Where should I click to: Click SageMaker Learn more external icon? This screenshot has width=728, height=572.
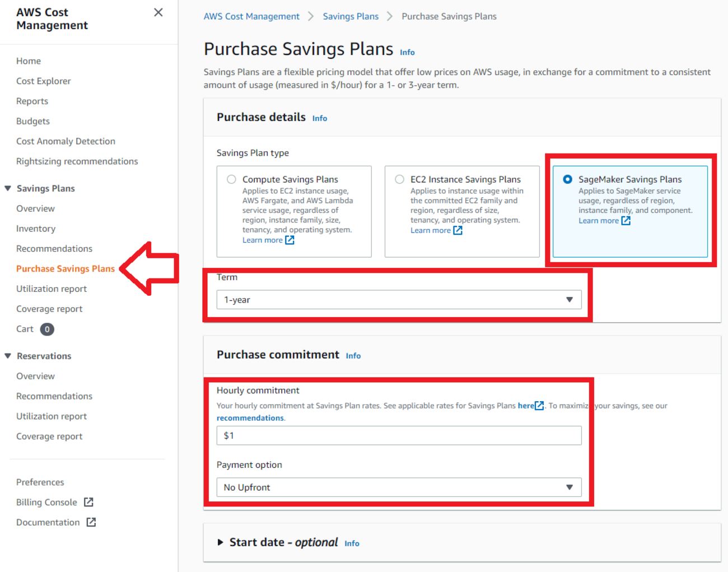click(x=626, y=221)
